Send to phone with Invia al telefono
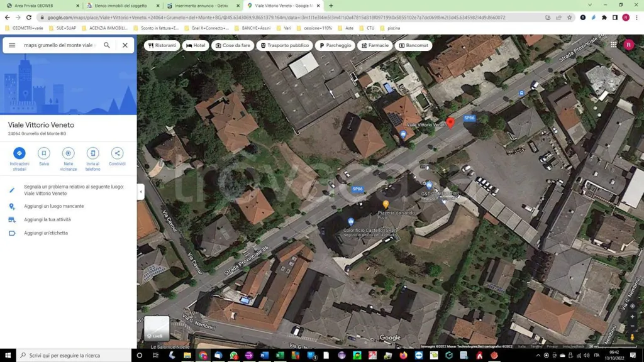Viewport: 644px width, 362px height. pos(93,153)
